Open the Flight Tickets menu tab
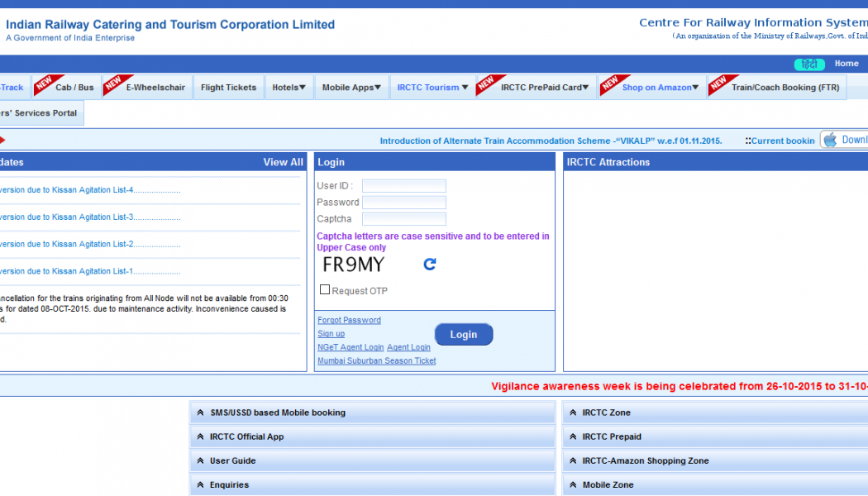The height and width of the screenshot is (496, 868). tap(228, 88)
